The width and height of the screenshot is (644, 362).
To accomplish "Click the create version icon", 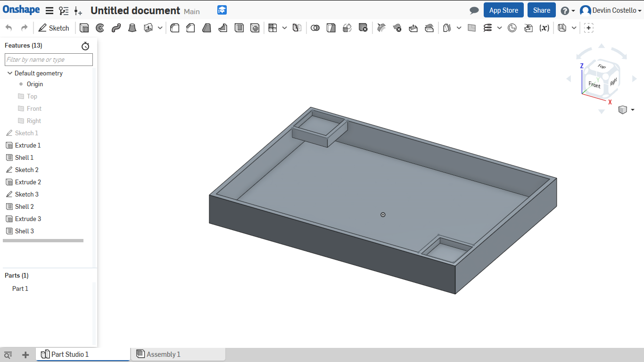I will pos(78,10).
